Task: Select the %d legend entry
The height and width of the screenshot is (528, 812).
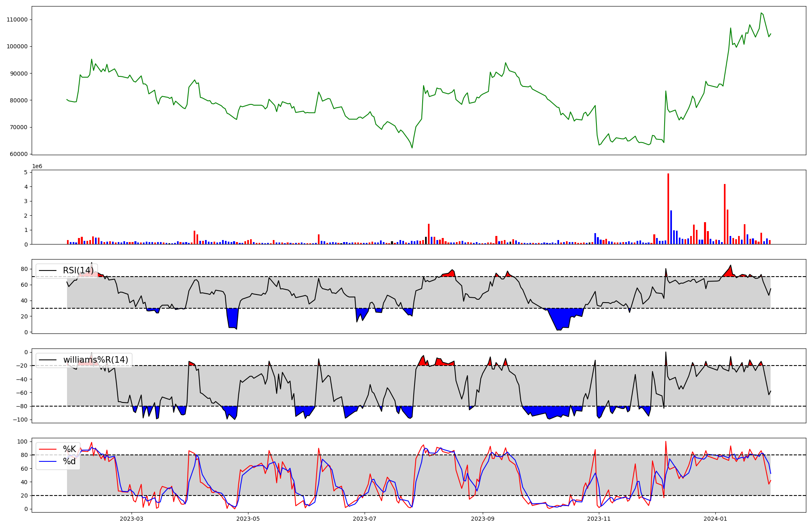Action: pos(69,461)
